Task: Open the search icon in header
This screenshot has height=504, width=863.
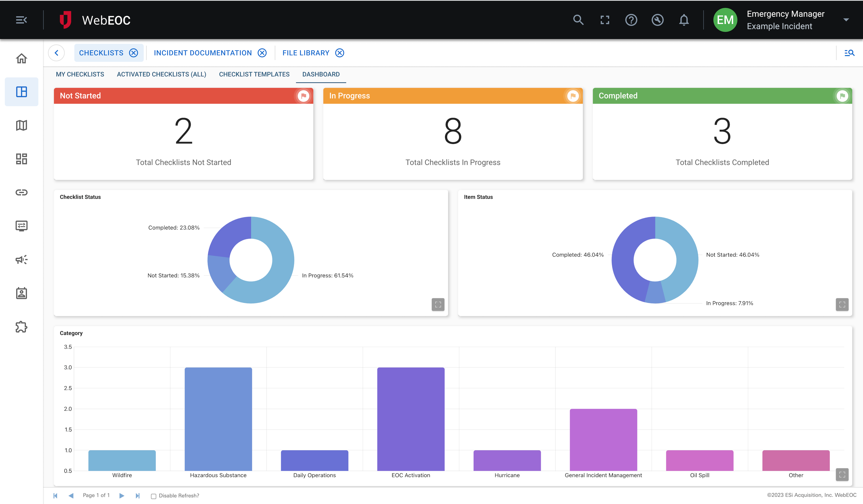Action: pyautogui.click(x=578, y=20)
